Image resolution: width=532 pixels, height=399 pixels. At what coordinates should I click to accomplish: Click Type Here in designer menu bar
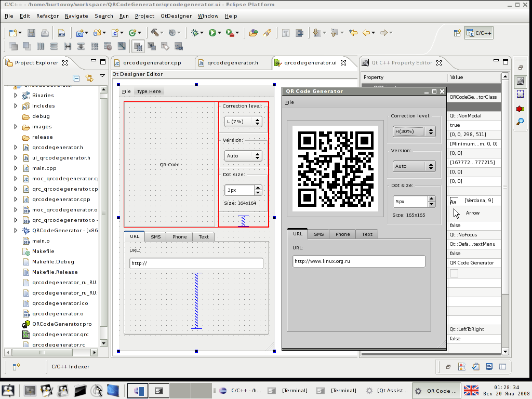click(x=149, y=91)
